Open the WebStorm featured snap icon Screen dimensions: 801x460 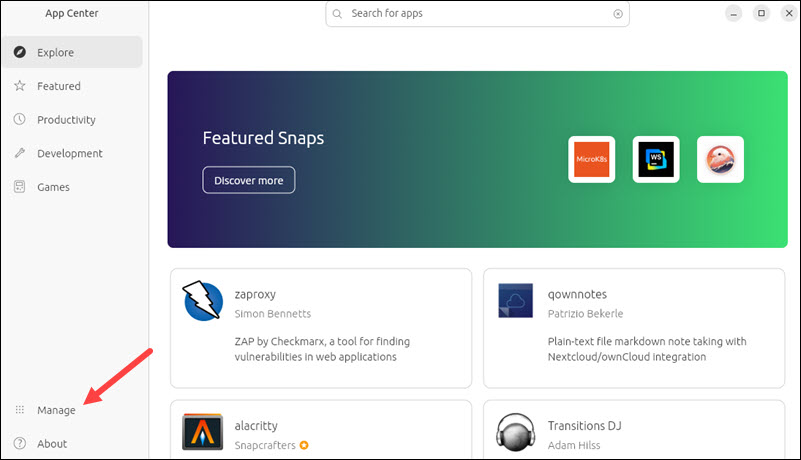pyautogui.click(x=656, y=159)
